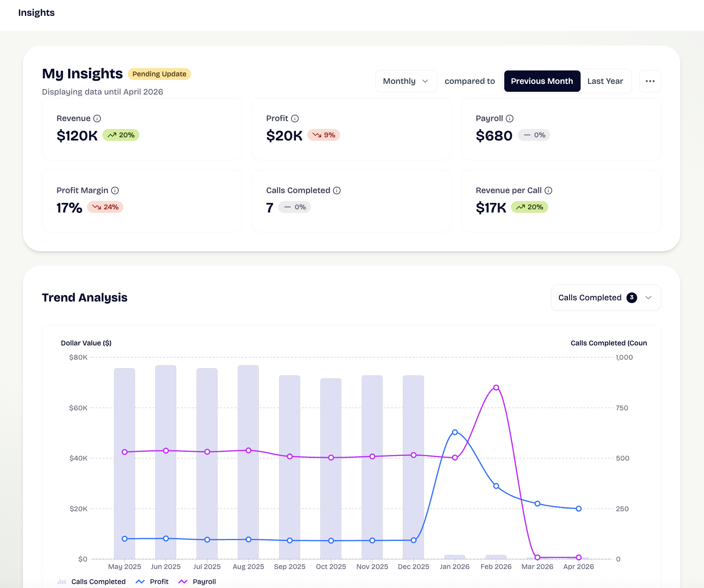This screenshot has width=704, height=588.
Task: Click the Profit Margin info icon
Action: [x=115, y=190]
